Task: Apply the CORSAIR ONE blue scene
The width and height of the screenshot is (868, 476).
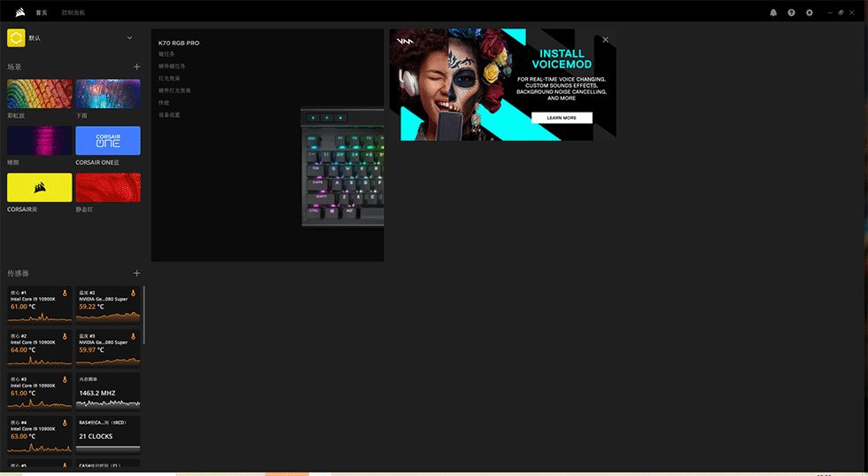Action: click(108, 141)
